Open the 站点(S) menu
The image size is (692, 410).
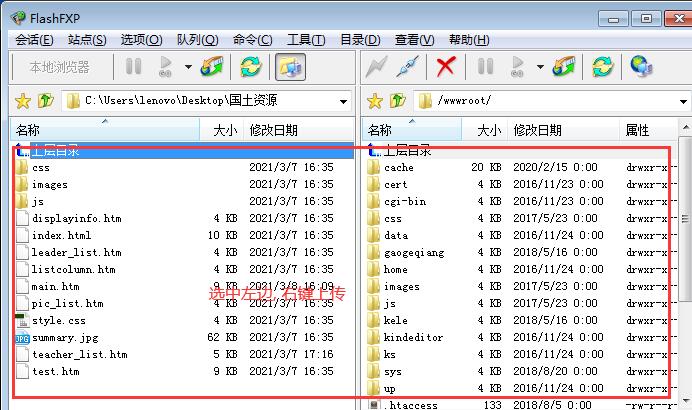click(87, 40)
